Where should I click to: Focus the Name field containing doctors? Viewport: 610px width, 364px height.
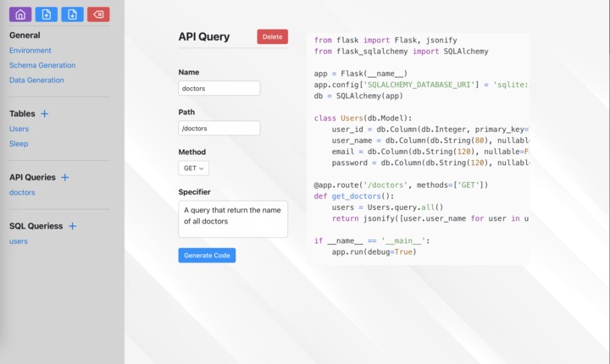pyautogui.click(x=219, y=88)
